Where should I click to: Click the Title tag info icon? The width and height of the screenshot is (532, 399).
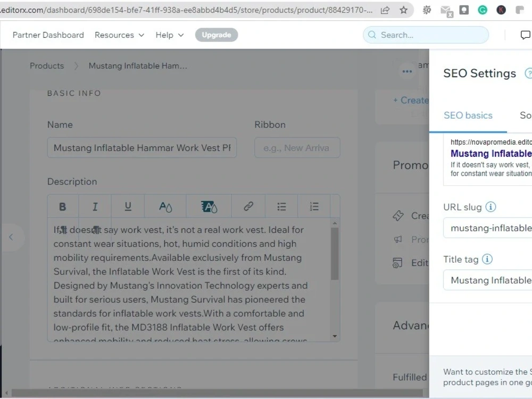click(487, 259)
